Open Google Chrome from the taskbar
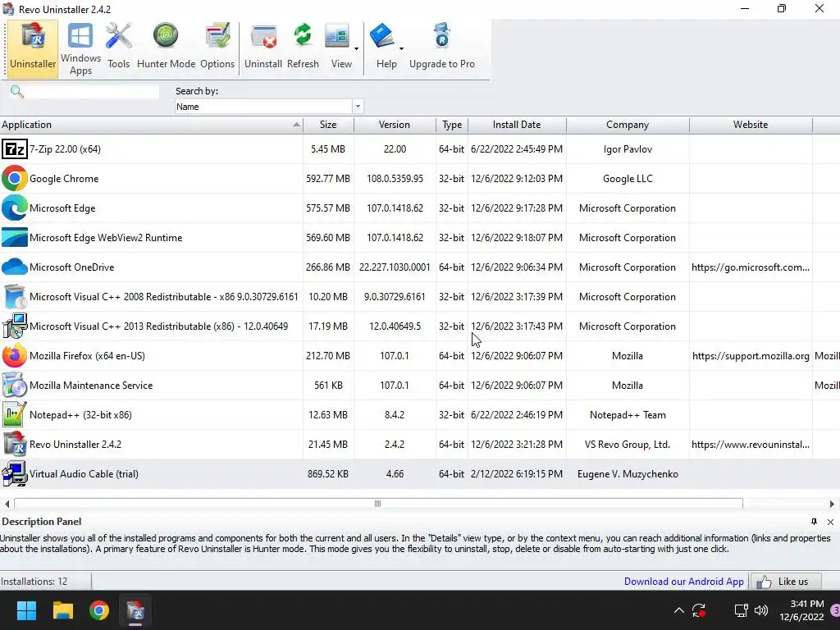Viewport: 840px width, 630px height. (99, 610)
